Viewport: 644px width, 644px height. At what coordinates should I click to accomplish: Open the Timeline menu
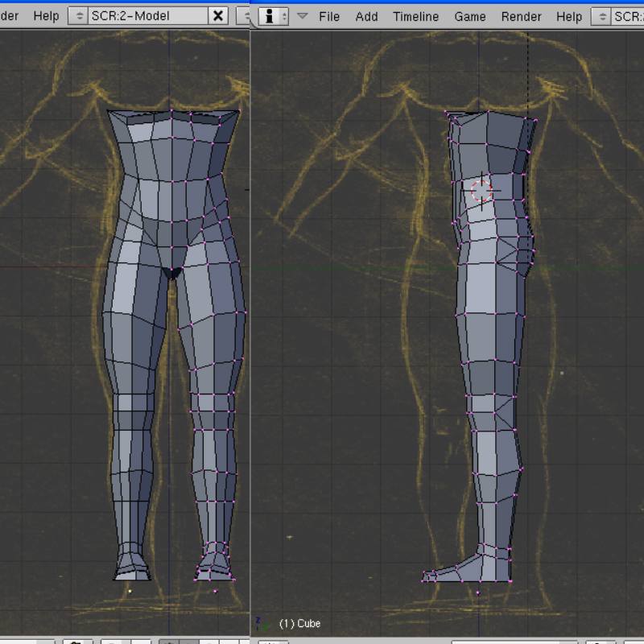pyautogui.click(x=415, y=16)
